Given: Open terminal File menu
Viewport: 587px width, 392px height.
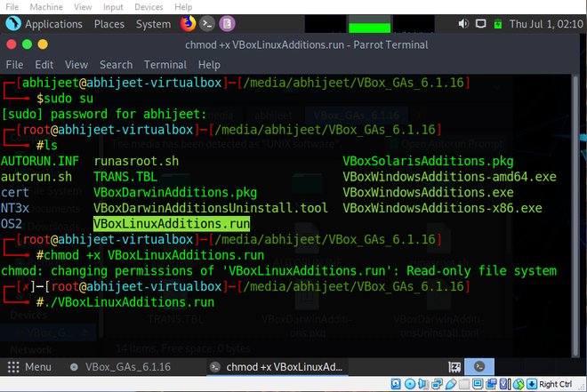Looking at the screenshot, I should tap(14, 65).
